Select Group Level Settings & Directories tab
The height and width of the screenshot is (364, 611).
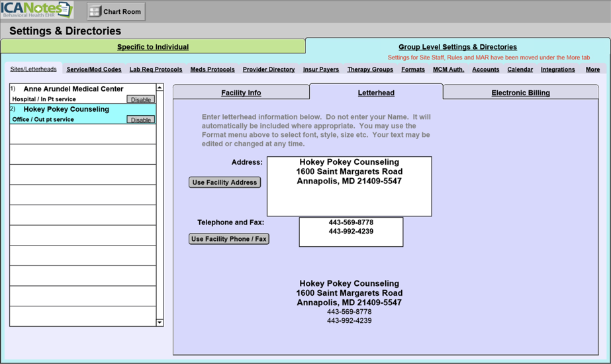pyautogui.click(x=457, y=47)
